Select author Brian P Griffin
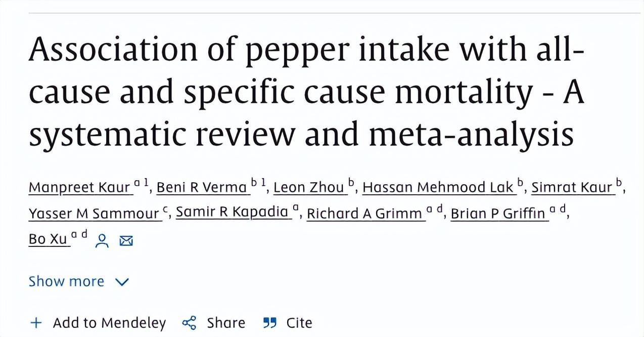 click(x=498, y=214)
